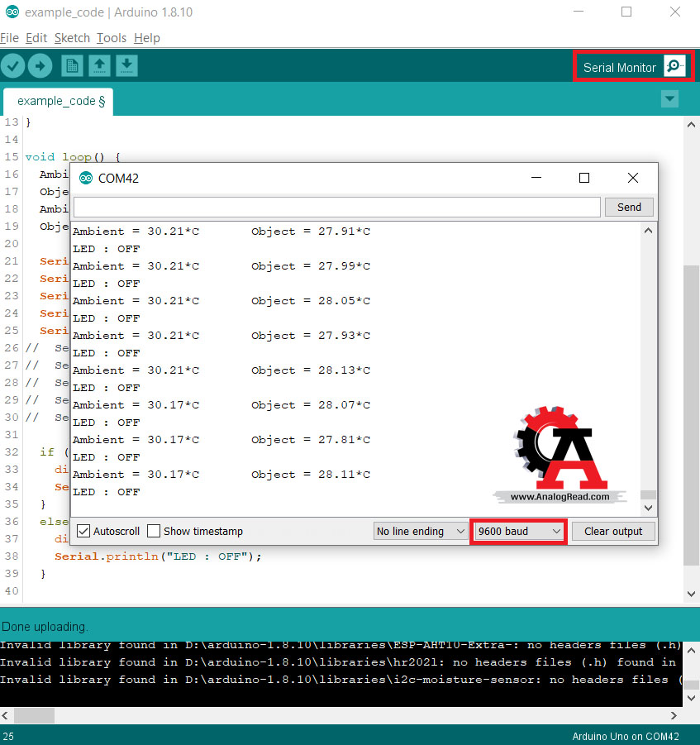Image resolution: width=700 pixels, height=745 pixels.
Task: Click 'Object = 28.13*C' reading
Action: pyautogui.click(x=311, y=370)
